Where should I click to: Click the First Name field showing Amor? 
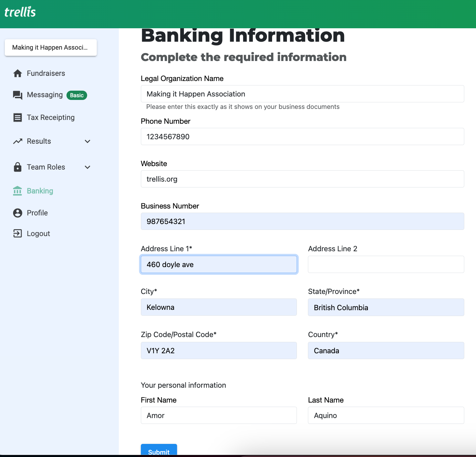pos(218,415)
